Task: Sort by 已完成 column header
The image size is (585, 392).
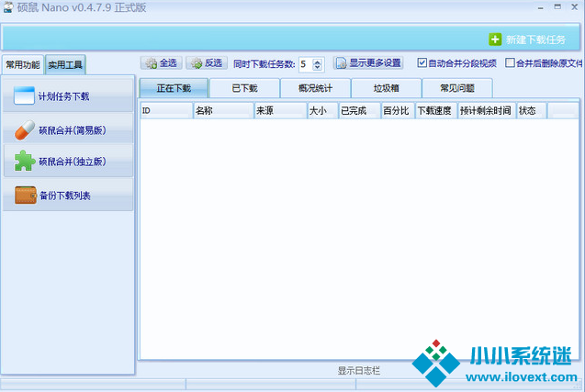Action: (360, 110)
